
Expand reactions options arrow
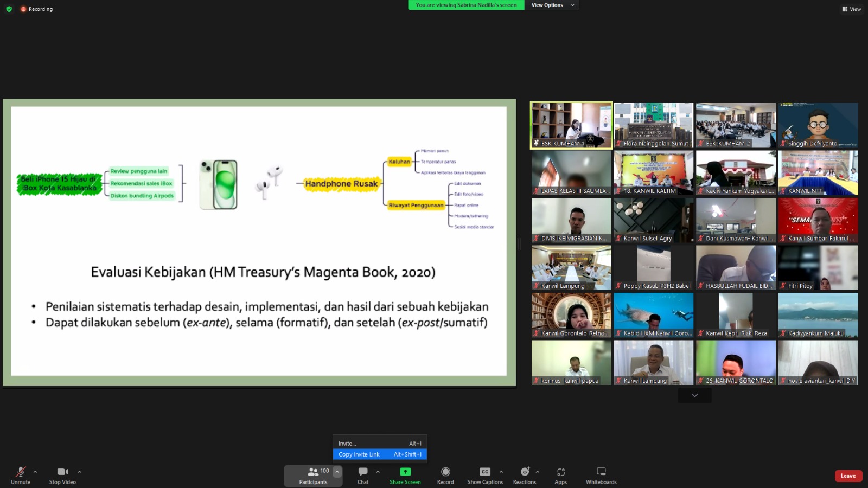[x=537, y=472]
